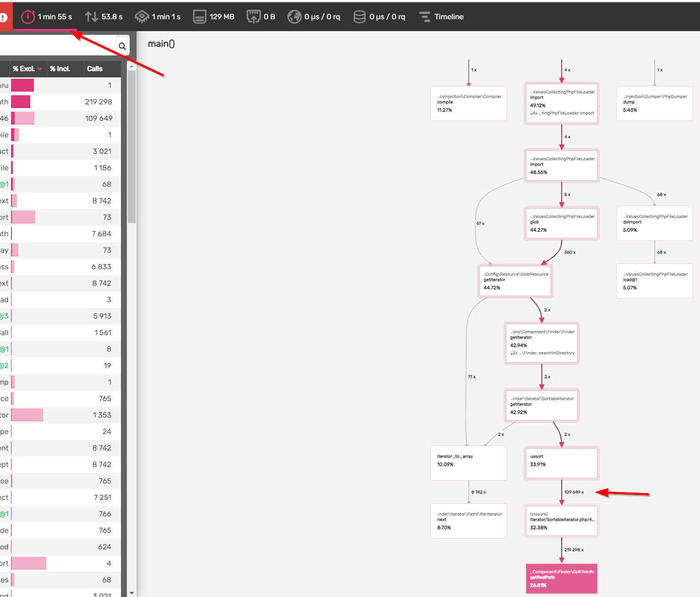Click the main() graph title

161,44
